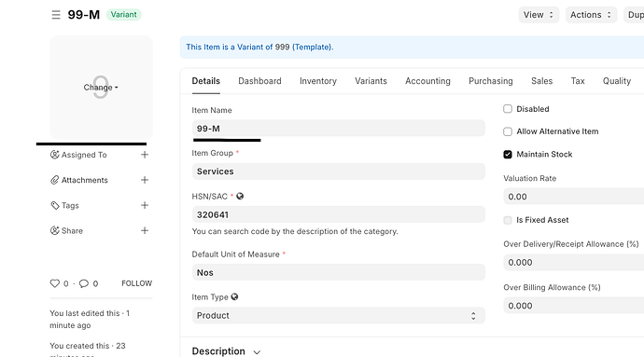The image size is (644, 357).
Task: Click the Valuation Rate field
Action: tap(573, 197)
